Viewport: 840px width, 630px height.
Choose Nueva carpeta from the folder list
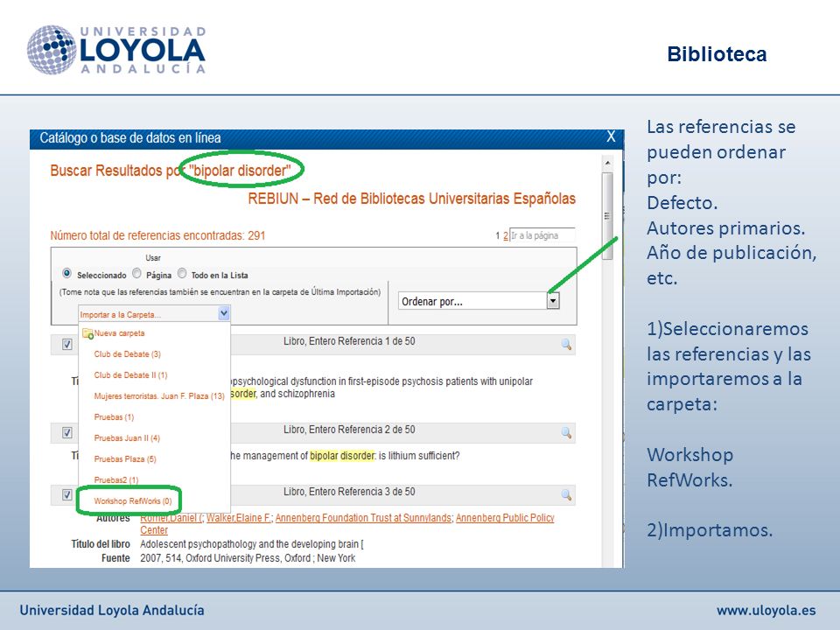[120, 333]
